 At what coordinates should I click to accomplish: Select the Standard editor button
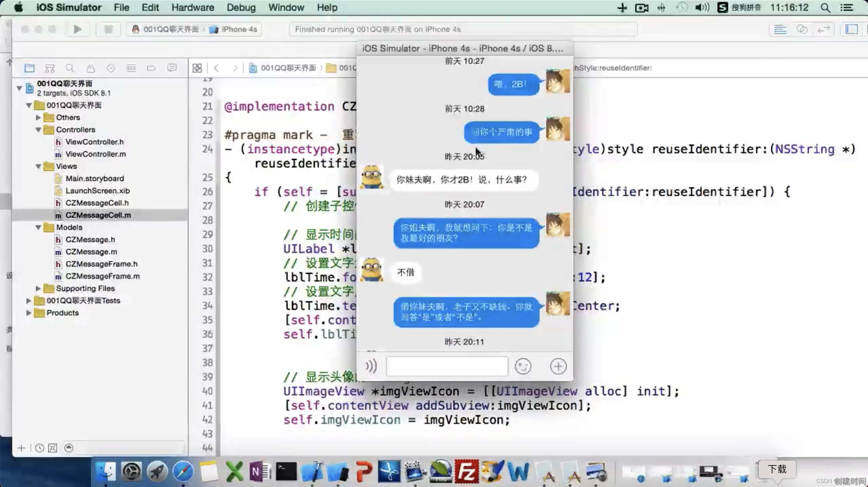(x=780, y=30)
